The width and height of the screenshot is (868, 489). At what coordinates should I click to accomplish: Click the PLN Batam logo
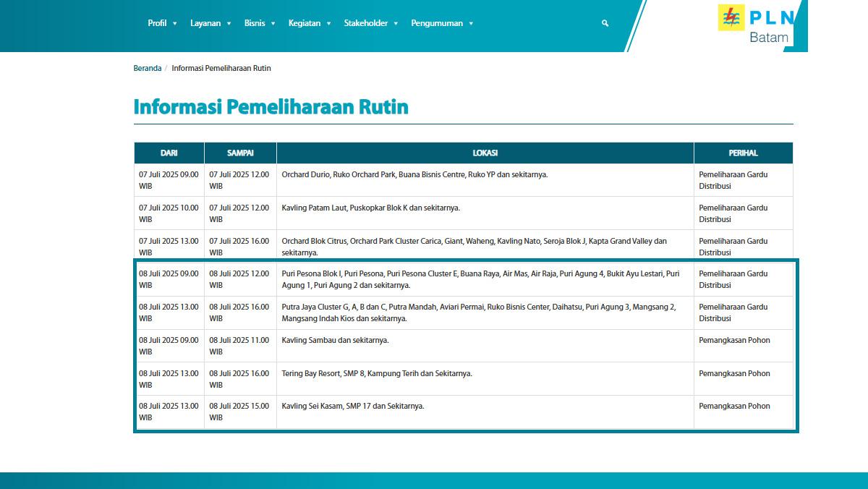click(757, 25)
